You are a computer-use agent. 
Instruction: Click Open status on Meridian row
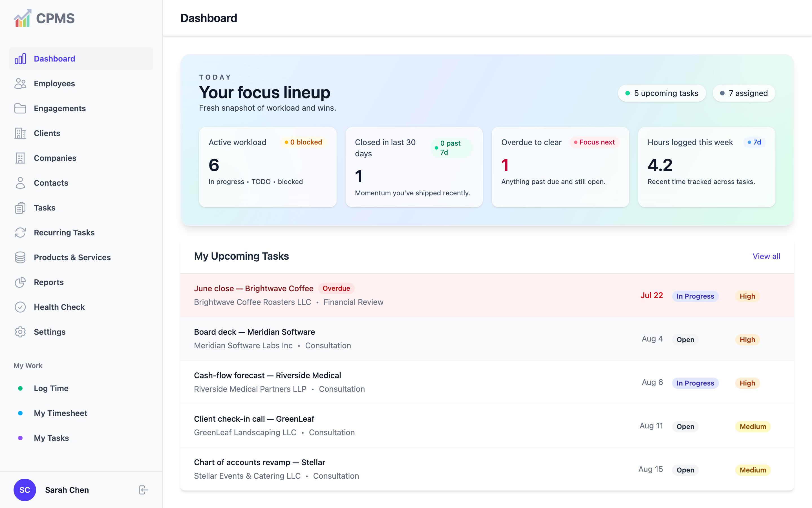[x=685, y=340]
